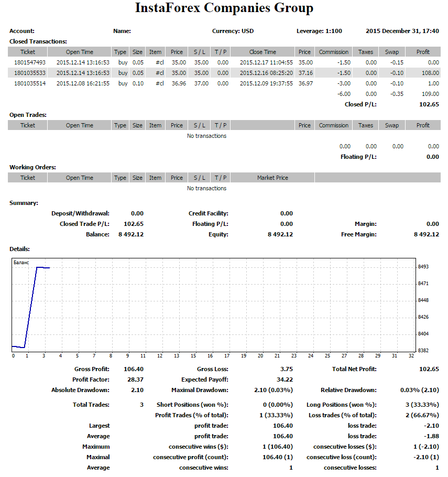Select the "Profit Trades (% of total):" label
The image size is (448, 477).
(192, 415)
